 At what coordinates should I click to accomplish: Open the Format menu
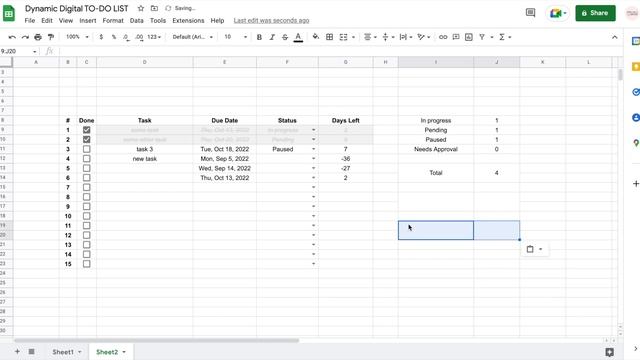coord(113,20)
